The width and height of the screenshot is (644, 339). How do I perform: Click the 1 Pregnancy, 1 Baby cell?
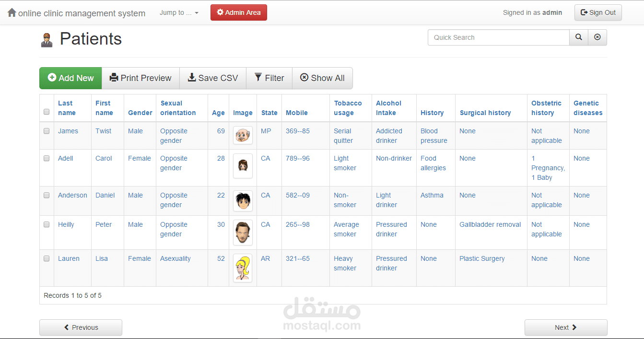548,168
